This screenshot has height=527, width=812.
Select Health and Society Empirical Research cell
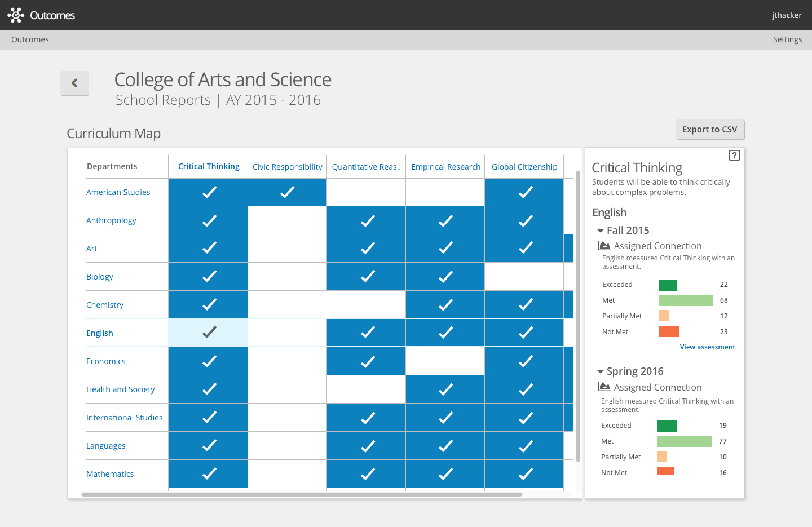[445, 389]
